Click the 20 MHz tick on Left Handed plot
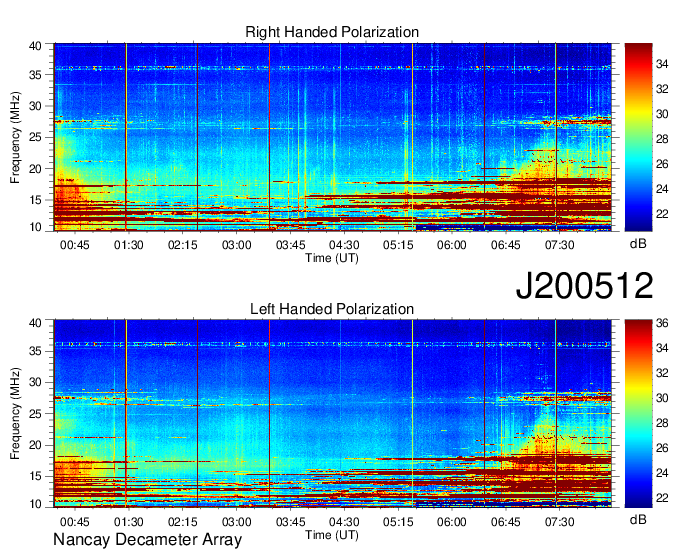The height and width of the screenshot is (552, 680). [35, 445]
